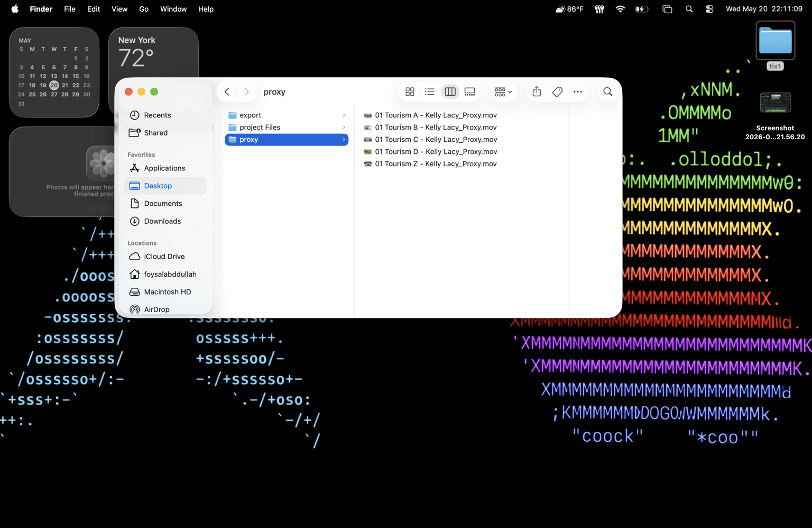Open Shared in the sidebar
This screenshot has width=812, height=528.
click(165, 133)
